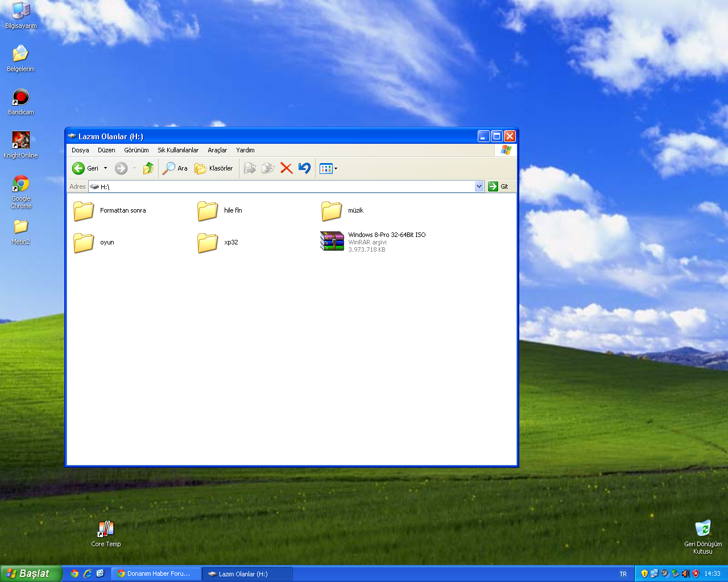Click the 14:33 clock in tray
This screenshot has height=582, width=728.
[712, 574]
